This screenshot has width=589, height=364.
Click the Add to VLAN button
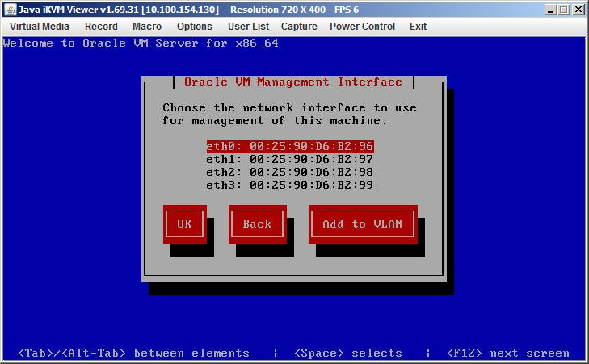(x=363, y=224)
